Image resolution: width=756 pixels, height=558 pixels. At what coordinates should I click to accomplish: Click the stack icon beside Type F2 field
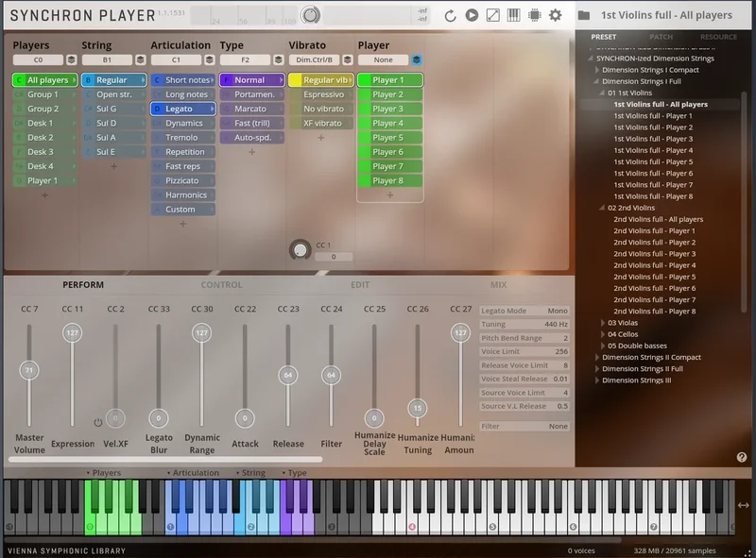pos(278,59)
